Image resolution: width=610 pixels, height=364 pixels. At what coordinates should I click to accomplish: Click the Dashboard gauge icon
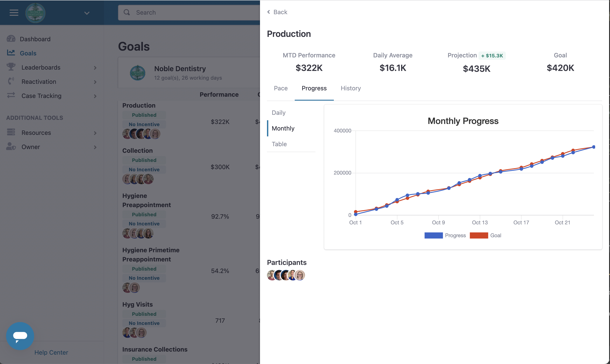11,38
